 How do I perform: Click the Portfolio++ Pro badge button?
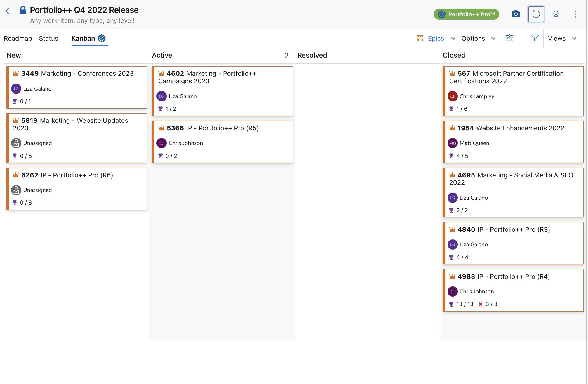point(466,14)
